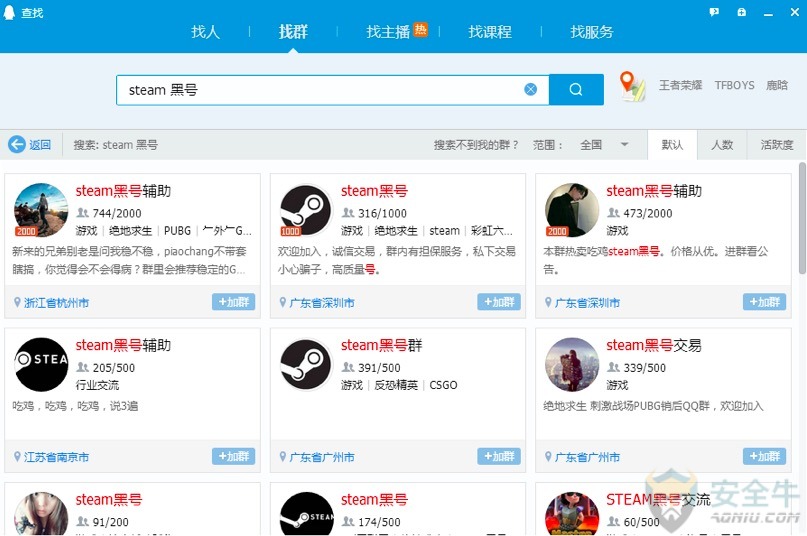Clear the search box with X icon
Screen dimensions: 807x536
[531, 90]
